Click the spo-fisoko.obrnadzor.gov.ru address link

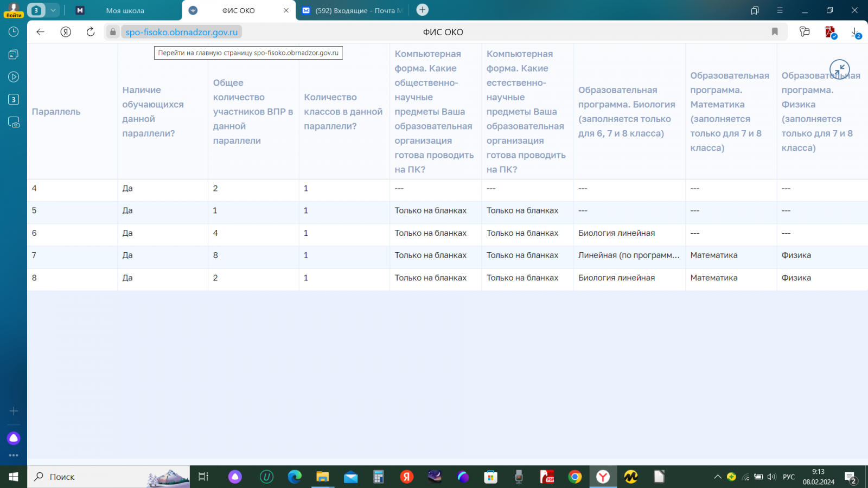[181, 32]
